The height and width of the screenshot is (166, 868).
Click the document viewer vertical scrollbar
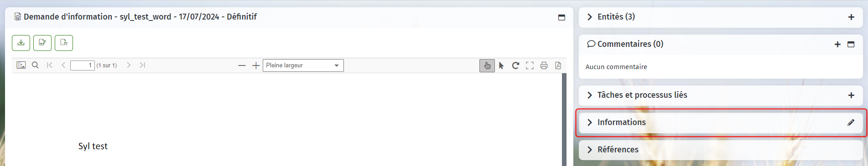tap(564, 119)
